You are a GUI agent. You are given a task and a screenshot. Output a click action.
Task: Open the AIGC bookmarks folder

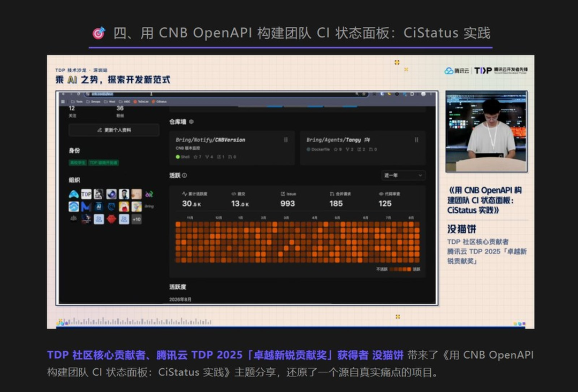[x=125, y=102]
